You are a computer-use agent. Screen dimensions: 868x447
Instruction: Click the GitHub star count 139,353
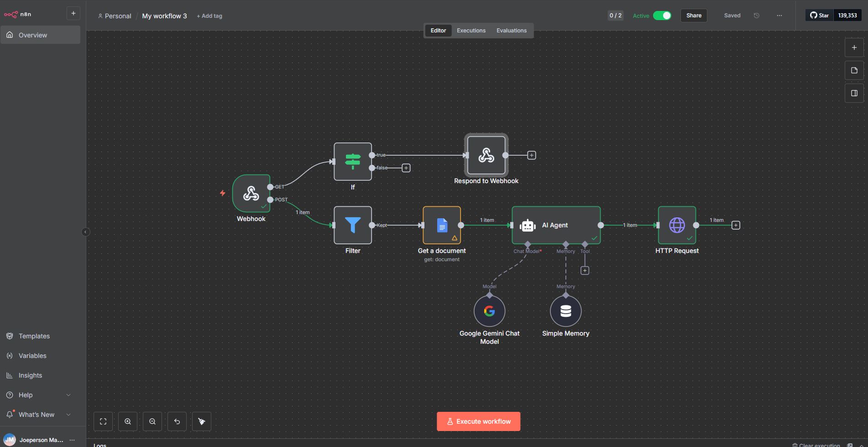(x=847, y=16)
